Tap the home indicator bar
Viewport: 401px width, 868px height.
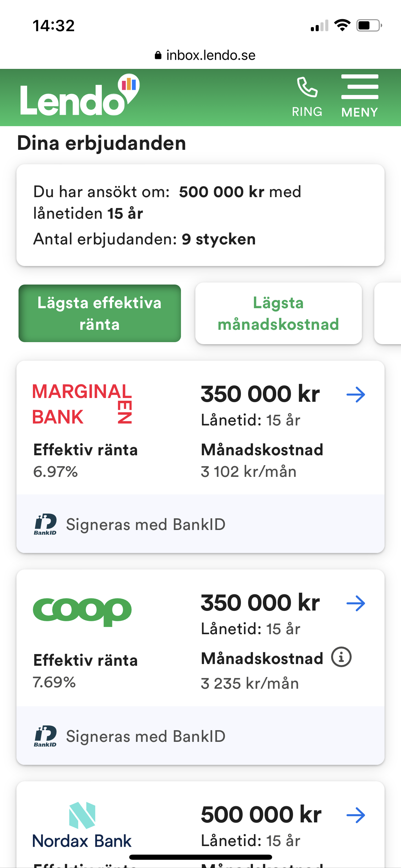pos(200,857)
